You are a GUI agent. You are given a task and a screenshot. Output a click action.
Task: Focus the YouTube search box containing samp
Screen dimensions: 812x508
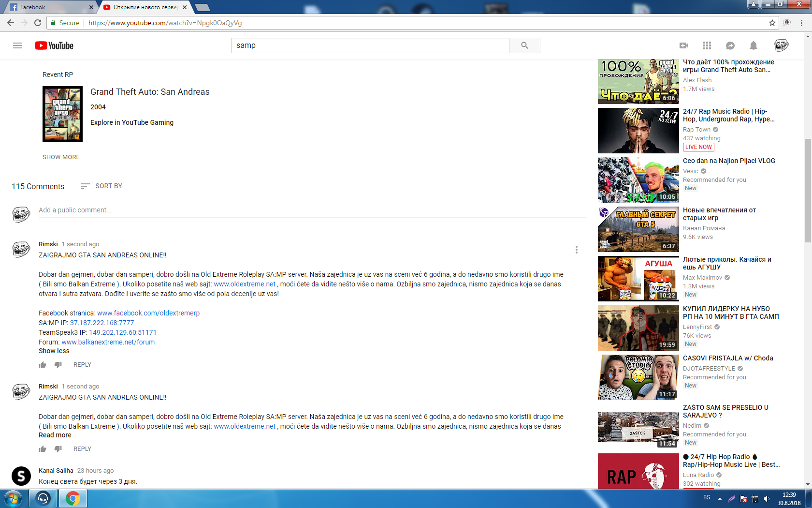pos(370,45)
